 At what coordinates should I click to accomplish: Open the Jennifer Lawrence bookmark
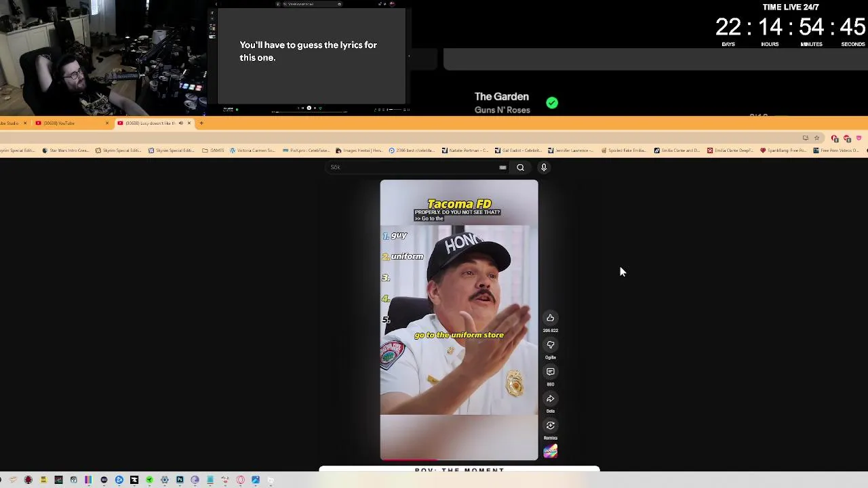570,150
